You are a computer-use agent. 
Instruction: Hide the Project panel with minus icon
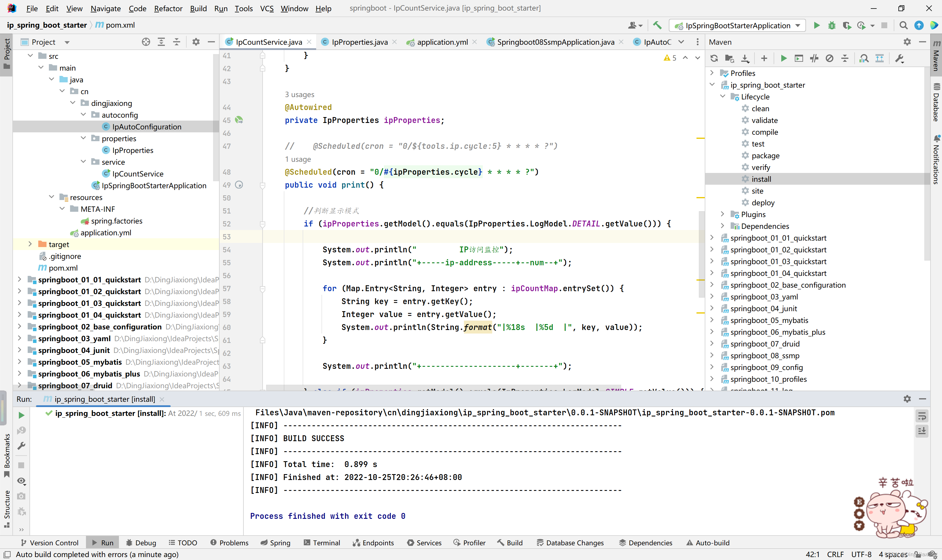click(211, 42)
